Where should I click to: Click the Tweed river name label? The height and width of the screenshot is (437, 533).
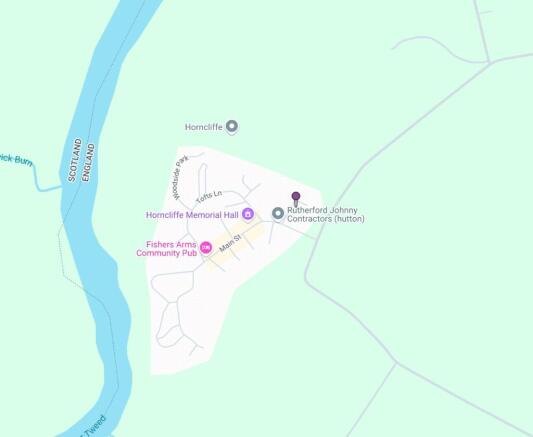[94, 425]
